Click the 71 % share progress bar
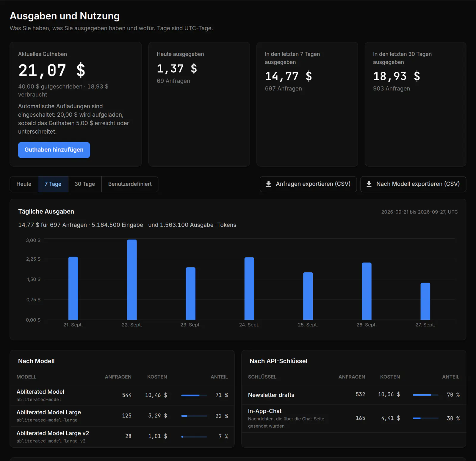This screenshot has height=461, width=476. [x=194, y=395]
